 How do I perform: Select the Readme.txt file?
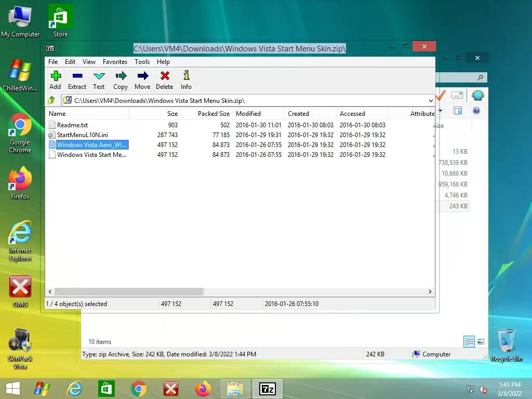pos(72,125)
